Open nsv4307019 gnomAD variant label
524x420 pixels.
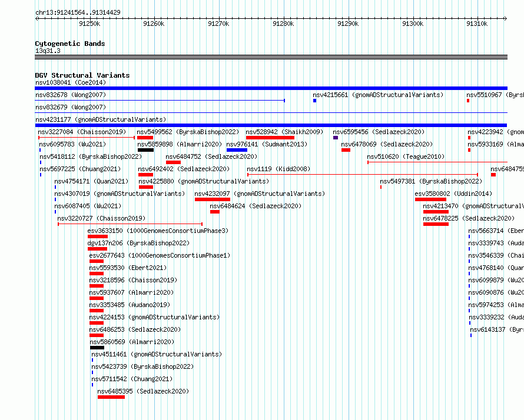(x=120, y=194)
